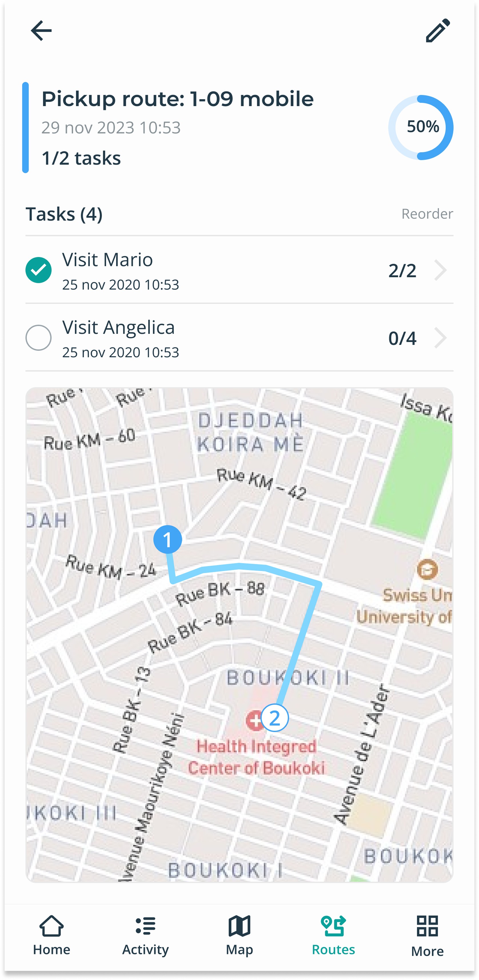Tap the Routes label in bottom bar
Viewport: 479px width, 980px height.
point(334,950)
